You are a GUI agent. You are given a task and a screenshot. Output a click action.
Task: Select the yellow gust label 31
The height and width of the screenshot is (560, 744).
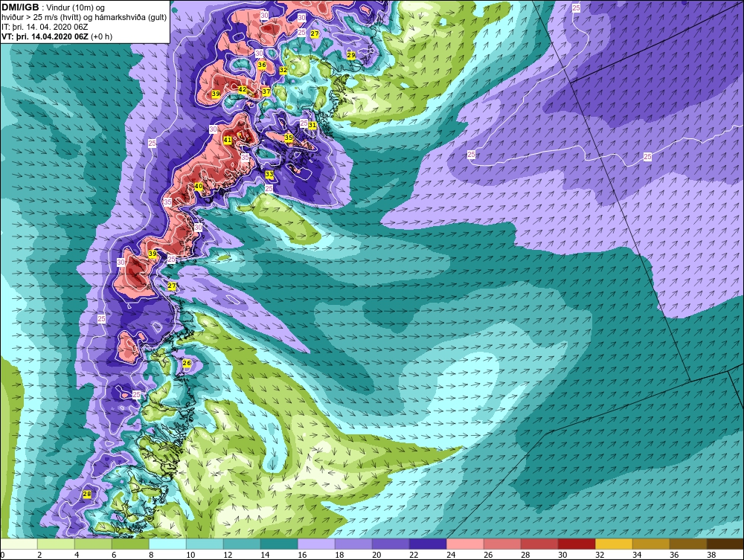pos(312,125)
